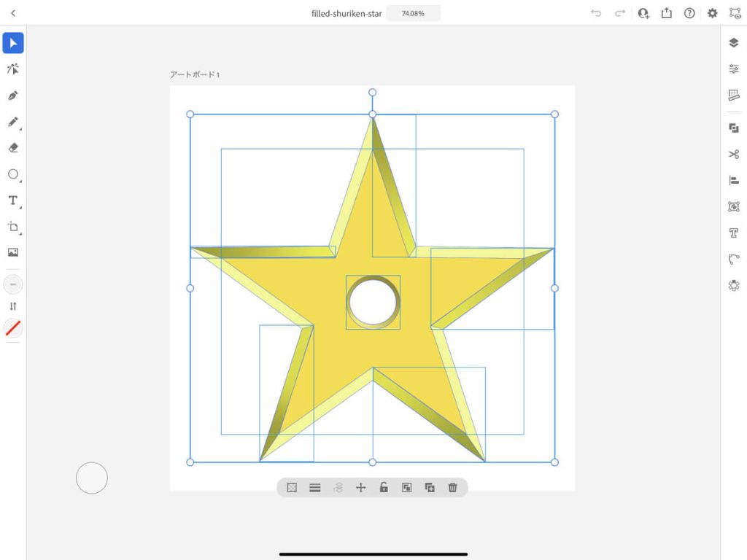Open the Layers panel

click(734, 43)
